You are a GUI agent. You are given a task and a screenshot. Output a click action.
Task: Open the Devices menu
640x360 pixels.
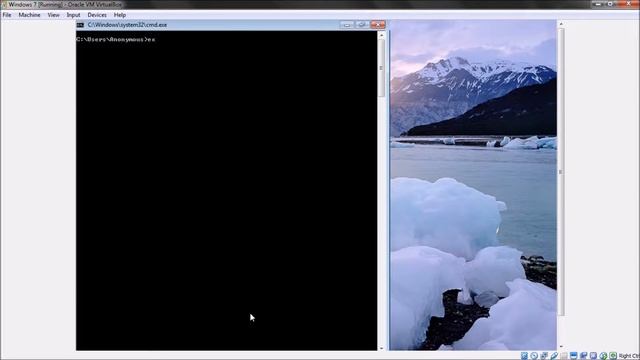(x=97, y=15)
